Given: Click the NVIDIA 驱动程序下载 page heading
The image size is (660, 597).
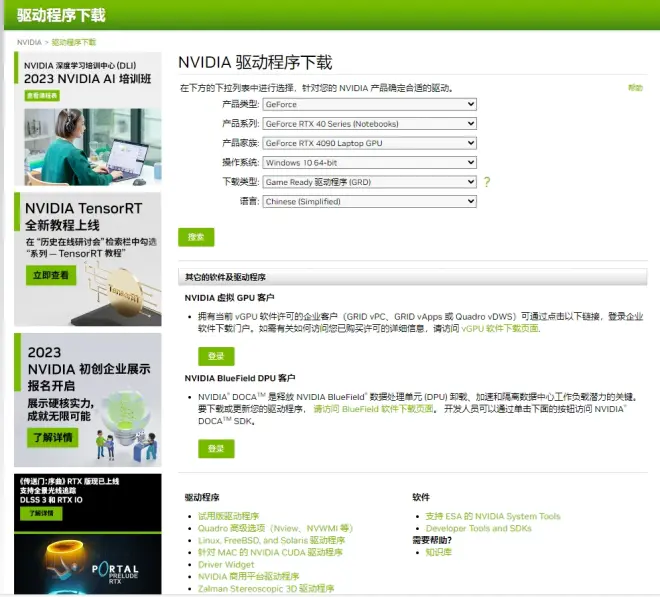Looking at the screenshot, I should [255, 62].
